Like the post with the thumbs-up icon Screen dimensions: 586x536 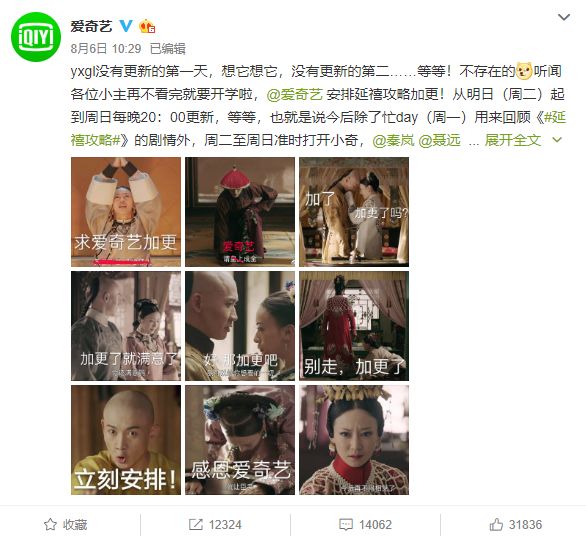click(x=496, y=524)
